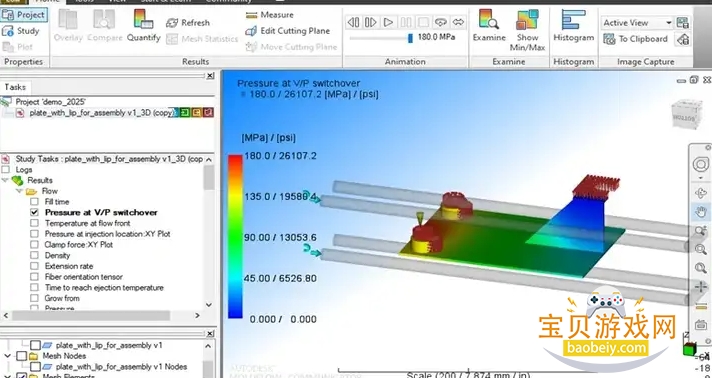Click the Quantify results tool

coord(143,26)
